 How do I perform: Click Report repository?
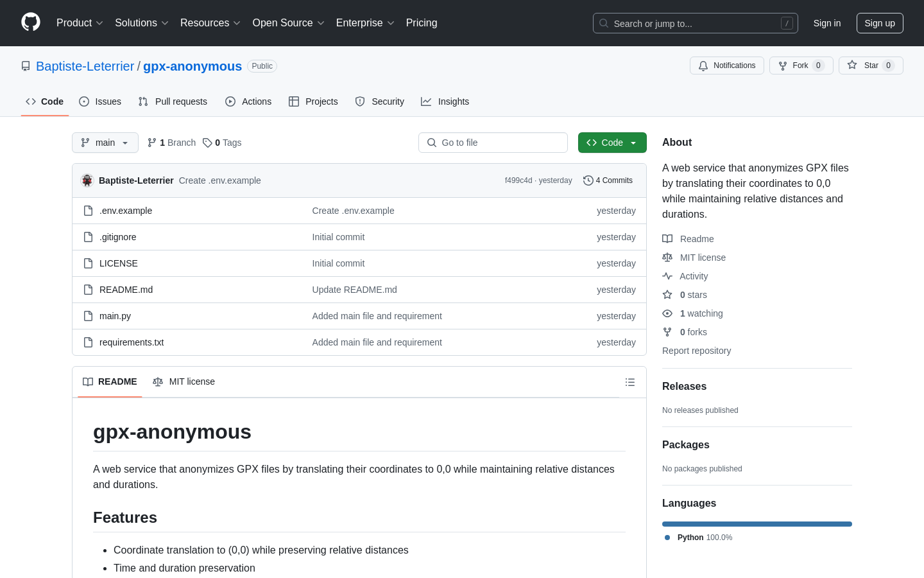click(696, 351)
